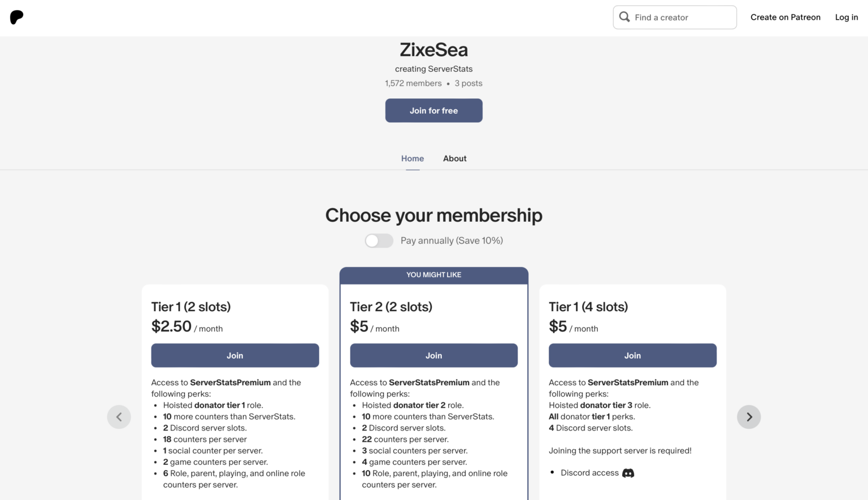Click the Discord icon beside Discord access
Screen dimensions: 868x500
pos(628,473)
